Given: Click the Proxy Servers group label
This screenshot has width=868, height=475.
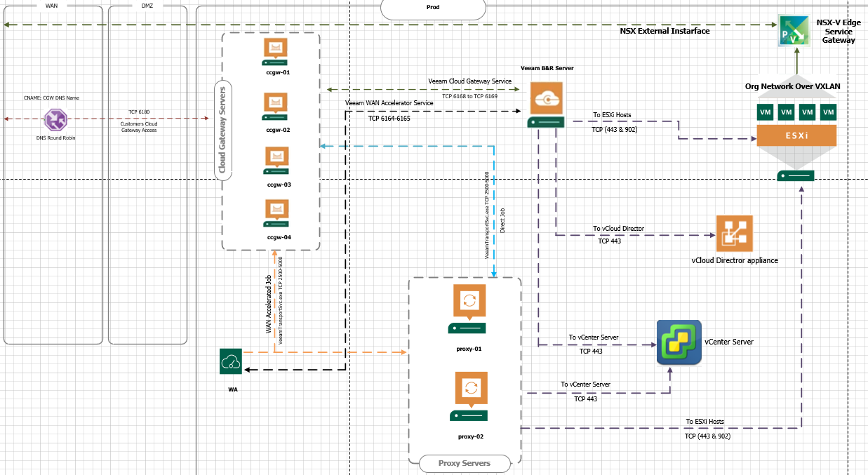Looking at the screenshot, I should point(464,463).
